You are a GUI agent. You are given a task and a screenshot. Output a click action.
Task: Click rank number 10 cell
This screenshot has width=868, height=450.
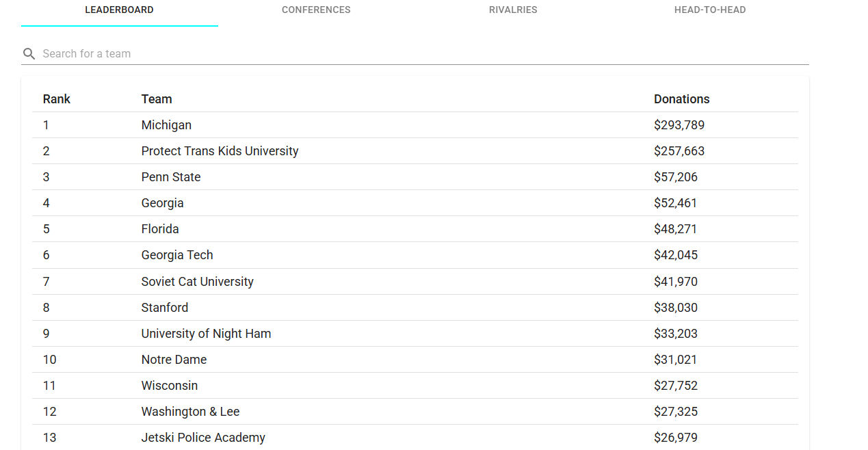(x=49, y=360)
